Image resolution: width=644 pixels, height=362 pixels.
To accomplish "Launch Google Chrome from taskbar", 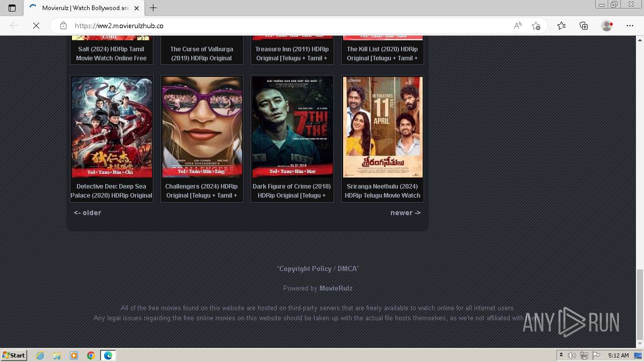I will pyautogui.click(x=91, y=355).
